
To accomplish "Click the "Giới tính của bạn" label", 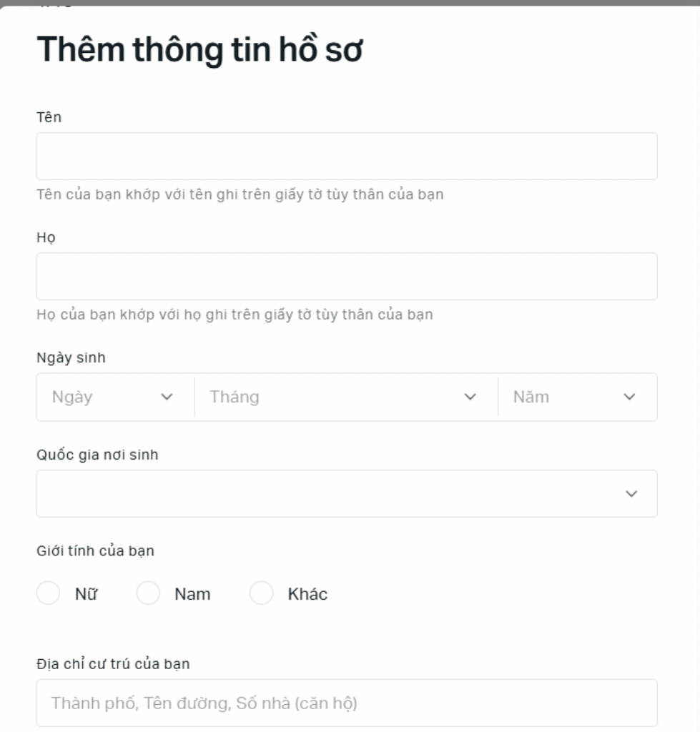I will 95,551.
